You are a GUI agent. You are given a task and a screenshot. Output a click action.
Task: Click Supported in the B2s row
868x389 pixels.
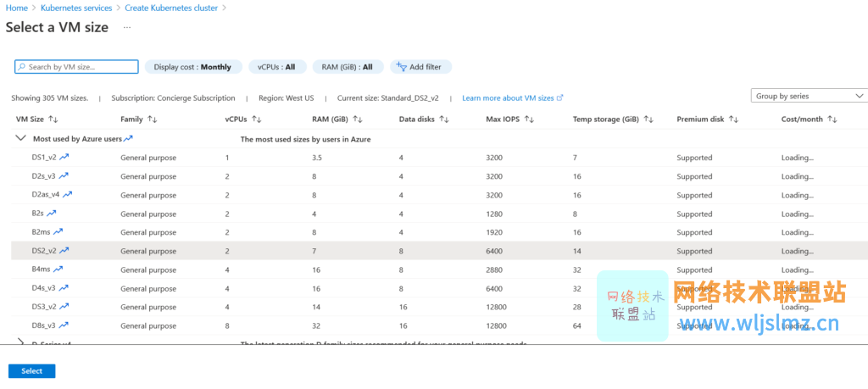[x=694, y=214]
